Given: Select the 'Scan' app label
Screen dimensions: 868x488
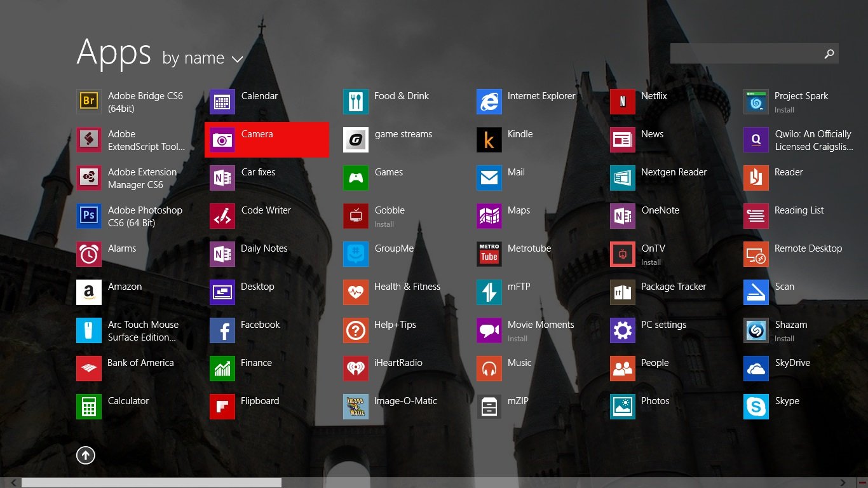Looking at the screenshot, I should pyautogui.click(x=785, y=287).
